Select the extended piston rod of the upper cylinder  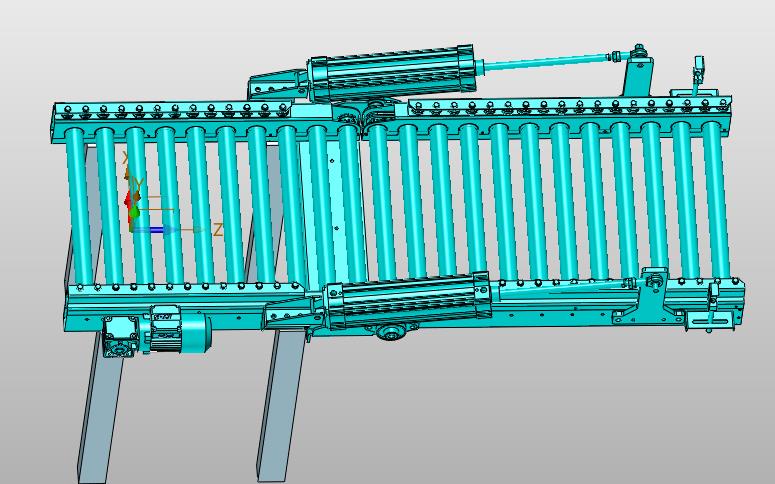(544, 61)
